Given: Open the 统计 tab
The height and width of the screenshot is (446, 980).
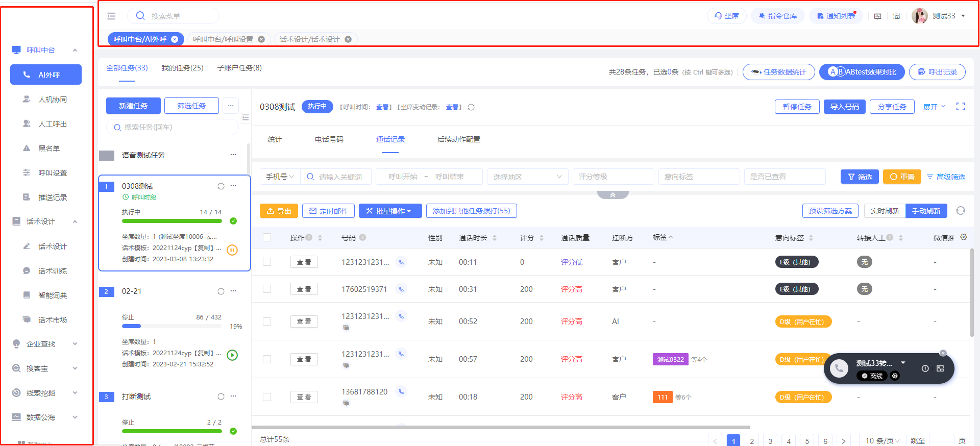Looking at the screenshot, I should click(275, 139).
